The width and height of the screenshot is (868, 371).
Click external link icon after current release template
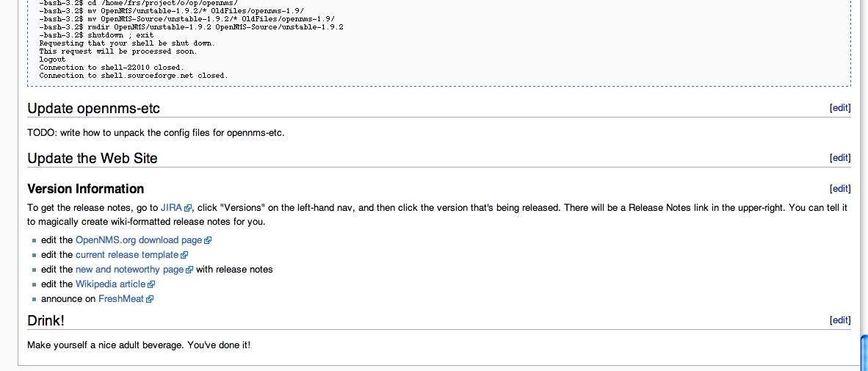point(184,255)
